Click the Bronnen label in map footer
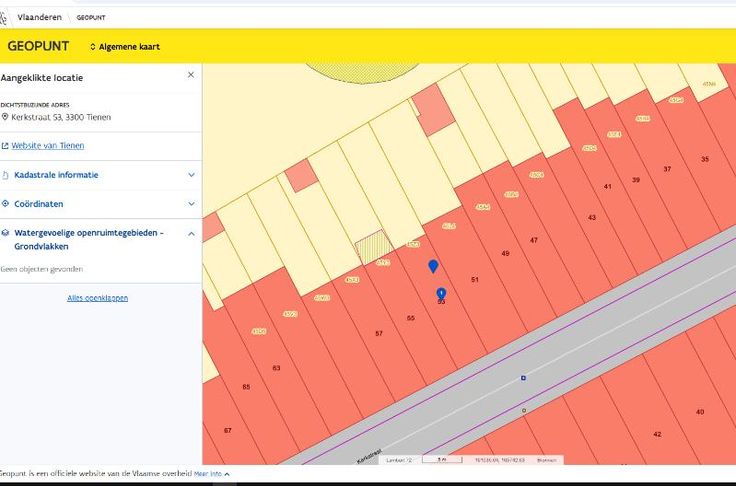736x486 pixels. click(x=546, y=460)
